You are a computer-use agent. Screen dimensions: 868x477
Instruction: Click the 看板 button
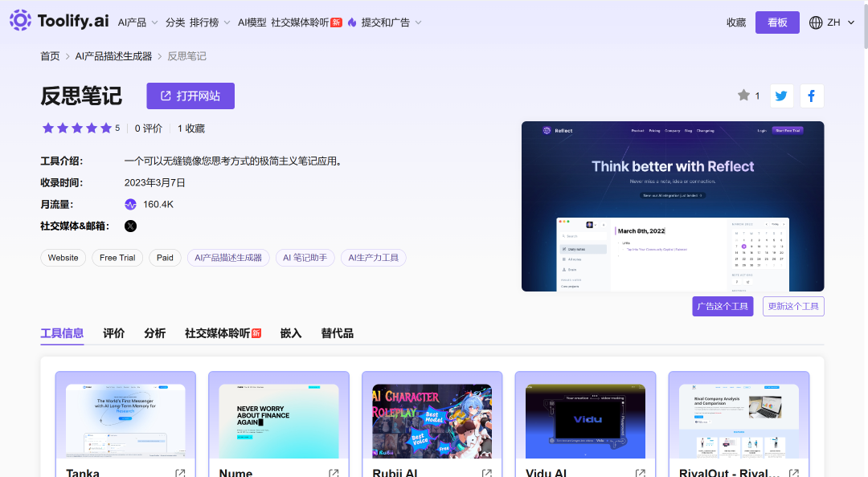click(x=777, y=22)
